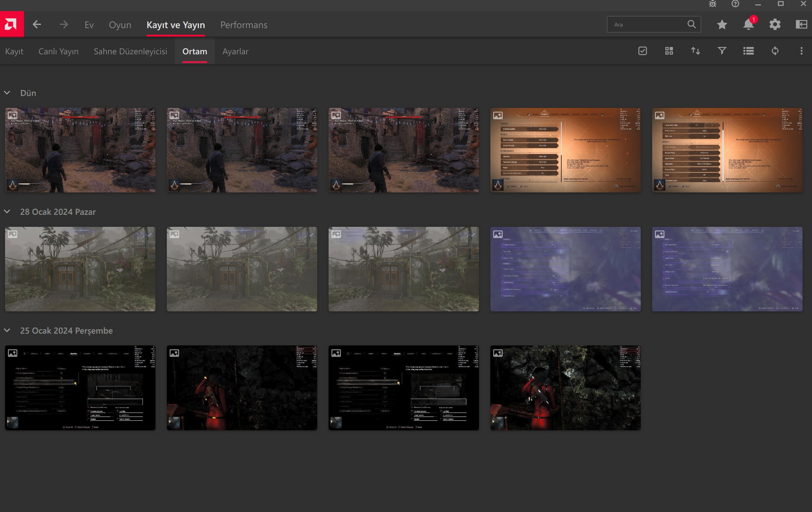Viewport: 812px width, 512px height.
Task: Go forward with the right arrow
Action: pos(64,24)
